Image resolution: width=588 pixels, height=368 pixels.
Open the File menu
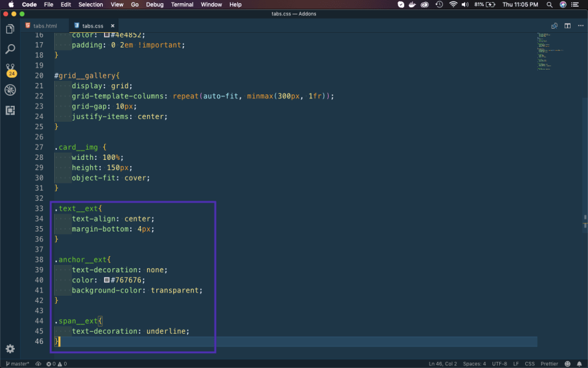pyautogui.click(x=48, y=5)
